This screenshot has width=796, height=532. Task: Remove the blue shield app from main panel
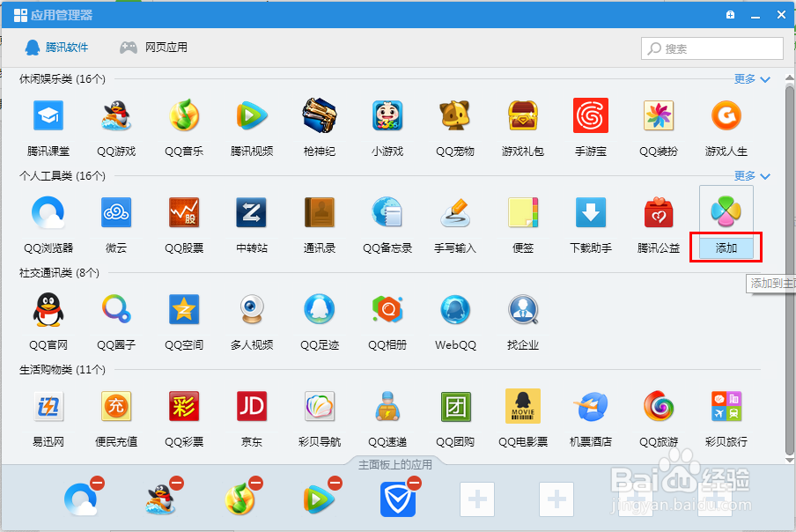click(x=414, y=483)
